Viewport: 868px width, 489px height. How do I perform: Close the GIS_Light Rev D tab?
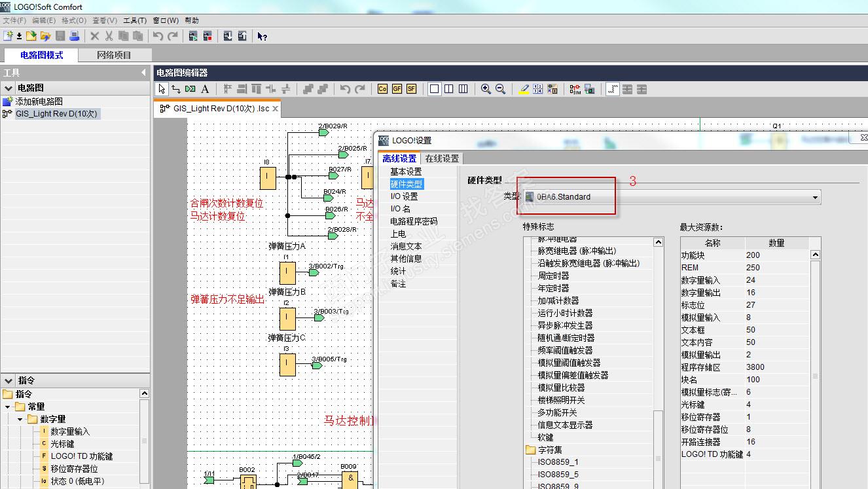[x=276, y=109]
